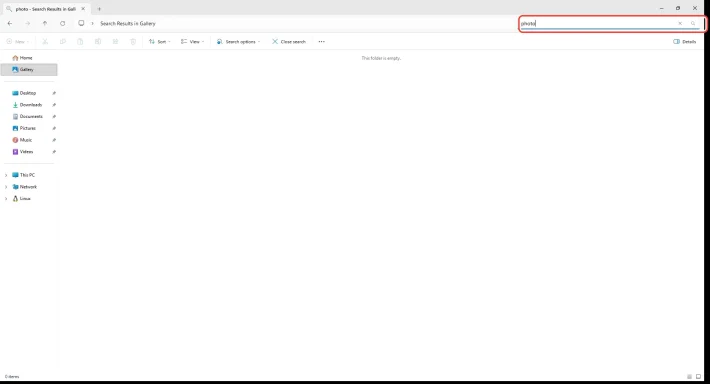Screen dimensions: 710x384
Task: Switch to details list view in status bar
Action: [x=689, y=377]
